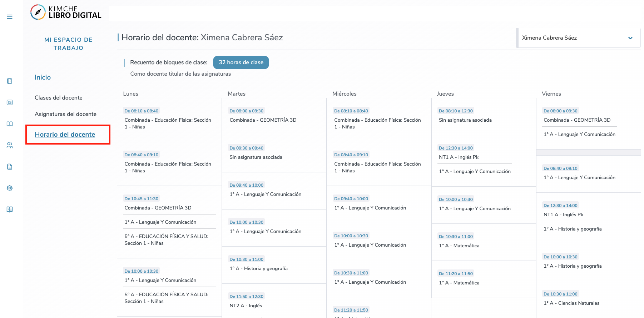Click the 32 horas de clase badge

[241, 62]
